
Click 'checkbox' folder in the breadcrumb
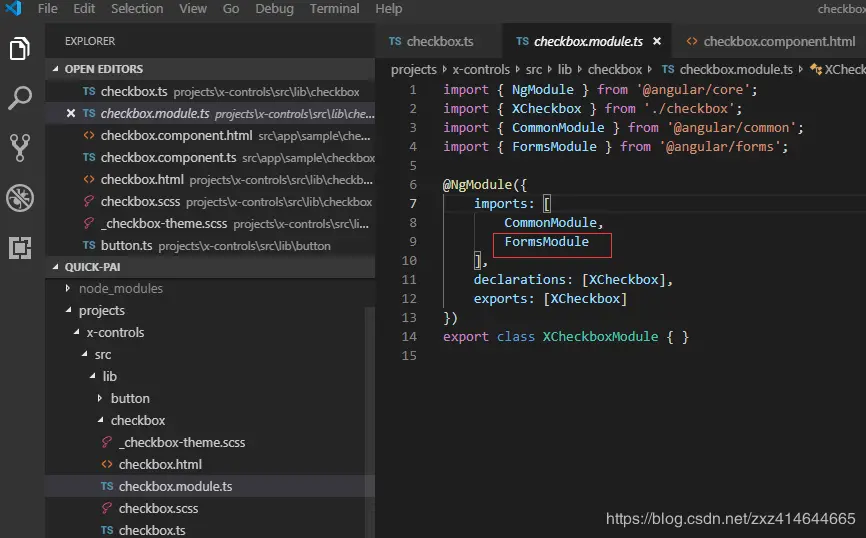pos(615,70)
